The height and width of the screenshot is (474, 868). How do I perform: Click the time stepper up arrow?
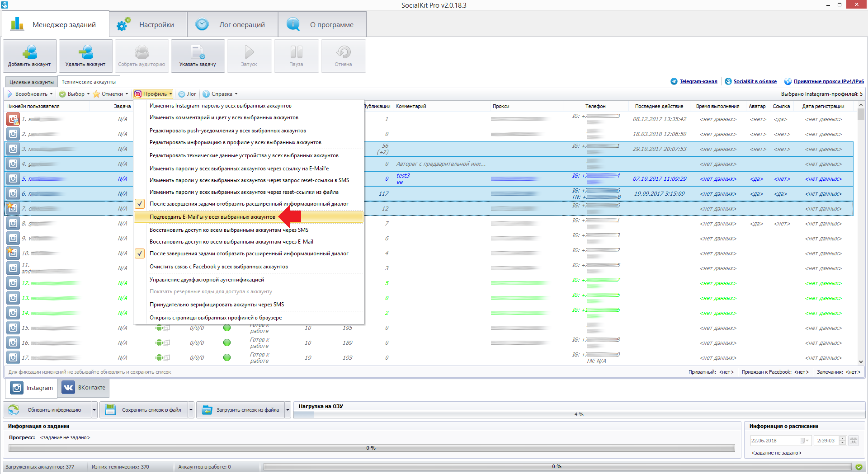tap(842, 438)
